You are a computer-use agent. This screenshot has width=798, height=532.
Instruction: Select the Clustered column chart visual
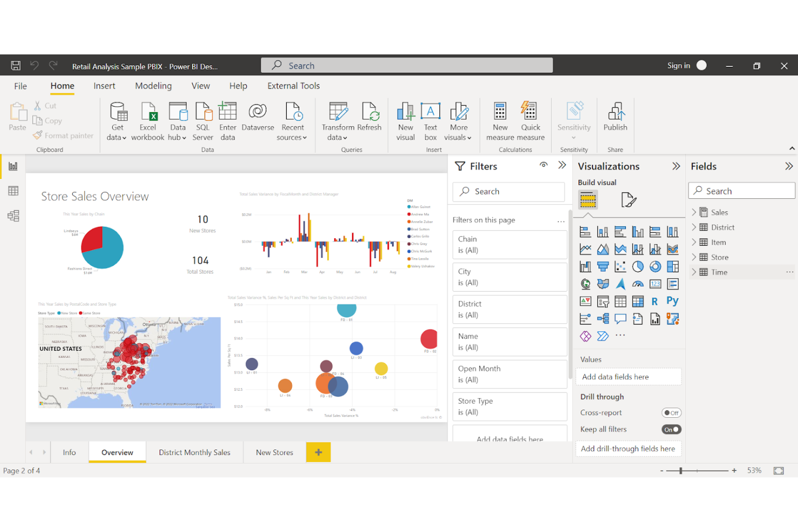pyautogui.click(x=638, y=232)
